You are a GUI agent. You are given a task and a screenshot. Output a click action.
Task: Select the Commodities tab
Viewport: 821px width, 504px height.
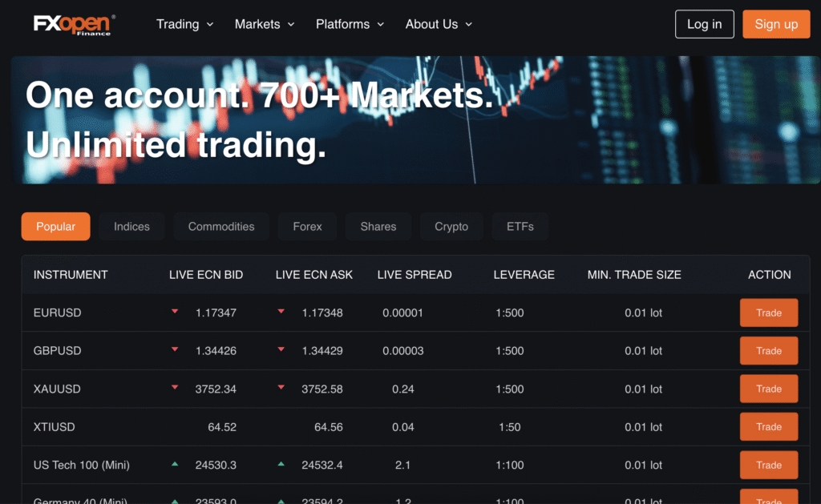pyautogui.click(x=221, y=227)
